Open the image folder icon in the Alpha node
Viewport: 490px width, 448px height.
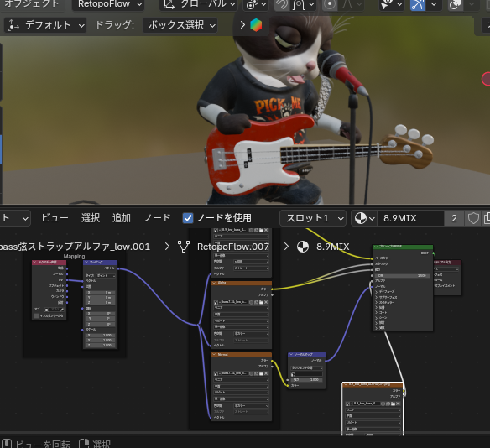[261, 302]
